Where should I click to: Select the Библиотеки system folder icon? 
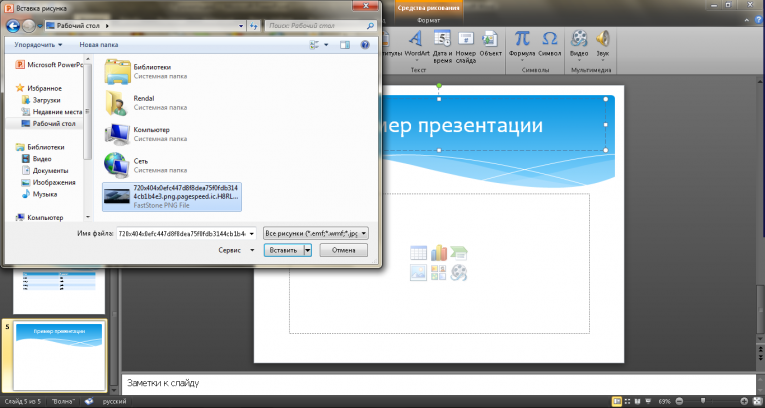pyautogui.click(x=117, y=71)
